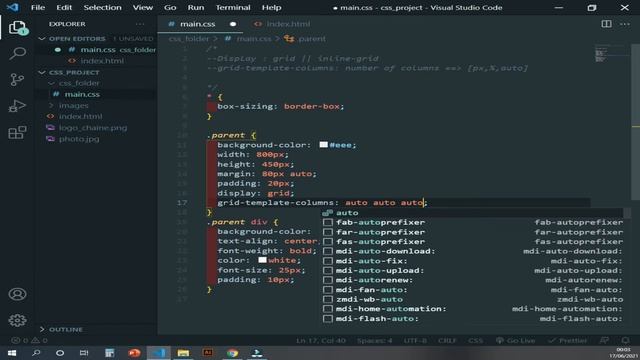
Task: Choose the fab-autoprefixer suggestion
Action: click(x=472, y=222)
